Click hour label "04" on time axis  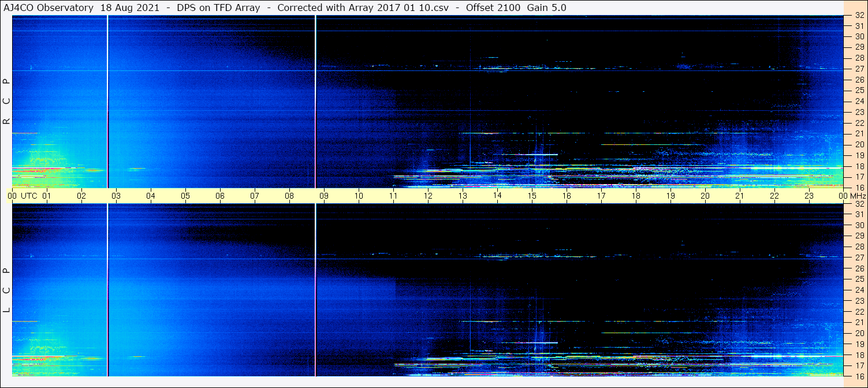(151, 196)
